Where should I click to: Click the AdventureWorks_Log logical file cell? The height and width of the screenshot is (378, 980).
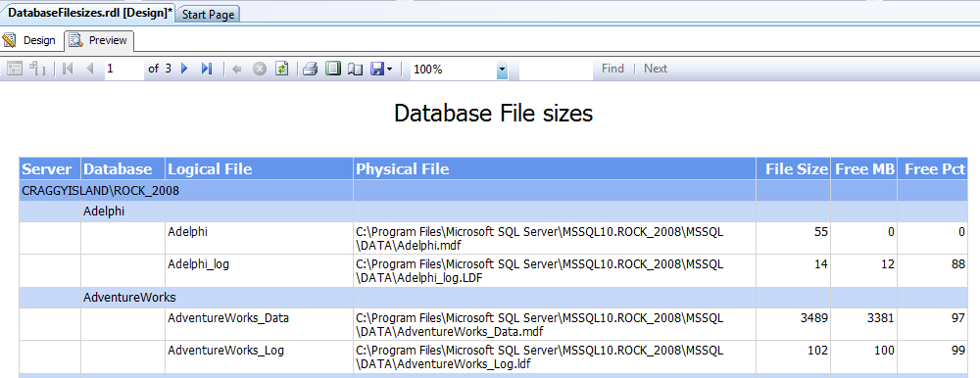pos(260,356)
